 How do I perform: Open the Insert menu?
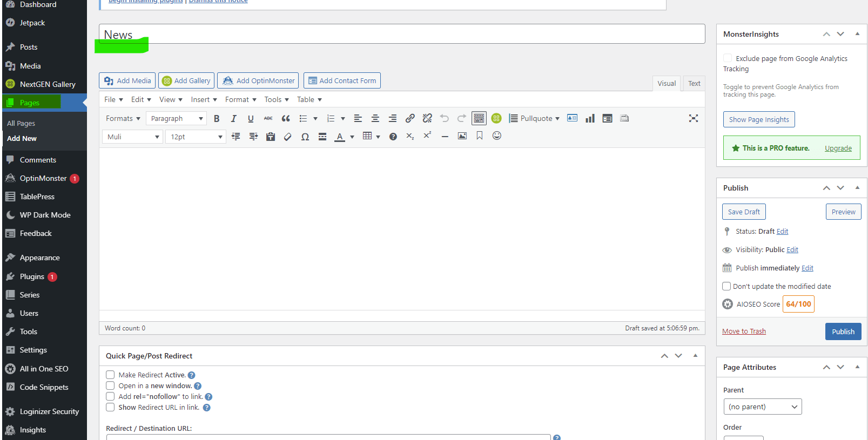(x=204, y=100)
